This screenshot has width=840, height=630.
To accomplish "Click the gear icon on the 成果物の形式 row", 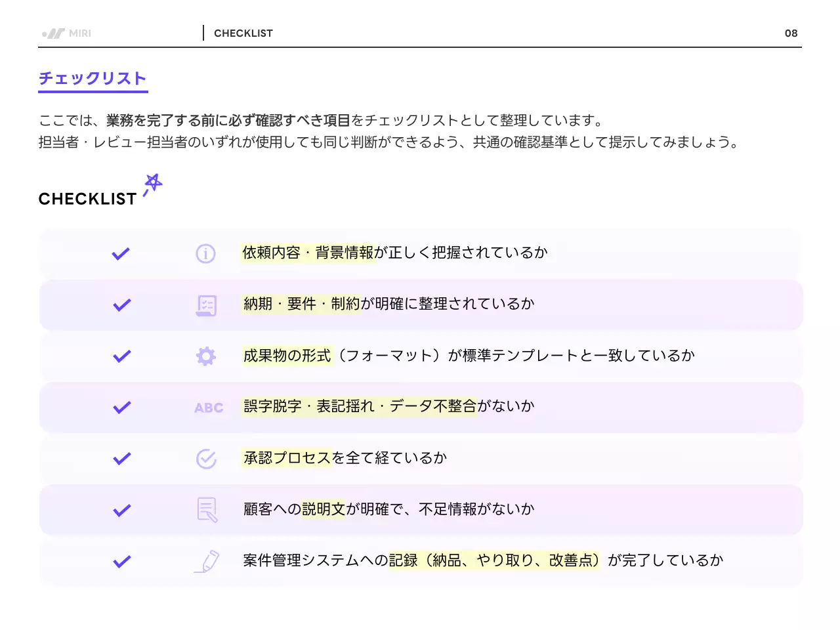I will [x=205, y=355].
